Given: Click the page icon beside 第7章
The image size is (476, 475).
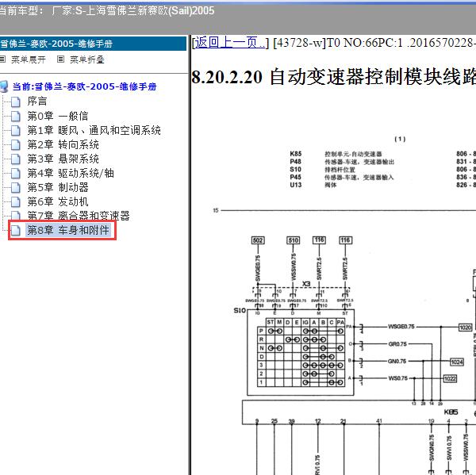Looking at the screenshot, I should click(x=16, y=216).
